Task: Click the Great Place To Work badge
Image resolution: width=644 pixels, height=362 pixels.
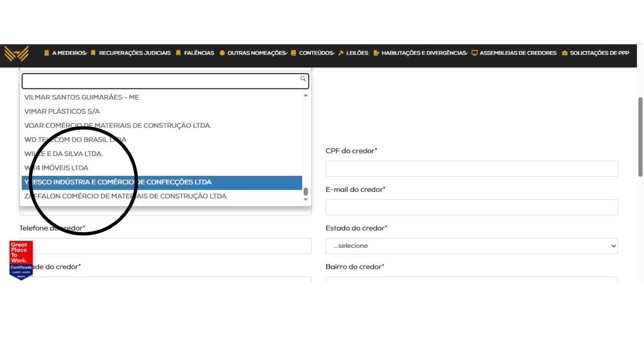Action: click(x=21, y=260)
